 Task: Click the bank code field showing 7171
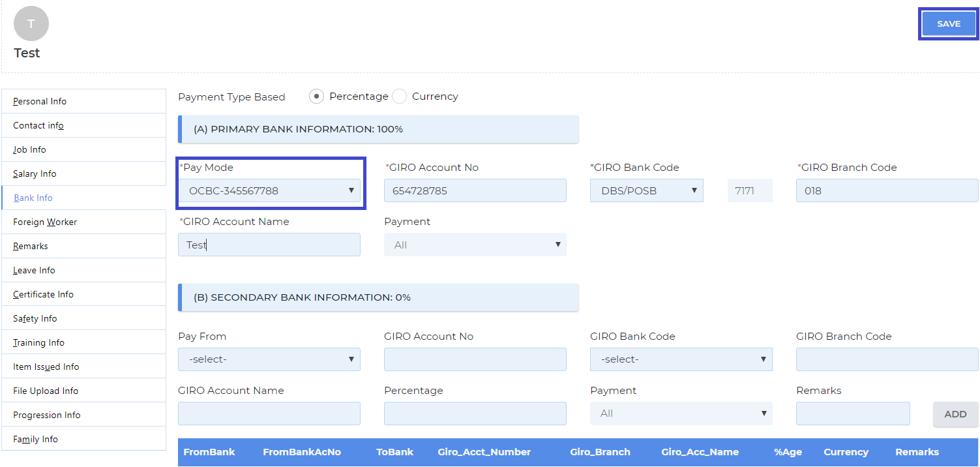pyautogui.click(x=750, y=190)
